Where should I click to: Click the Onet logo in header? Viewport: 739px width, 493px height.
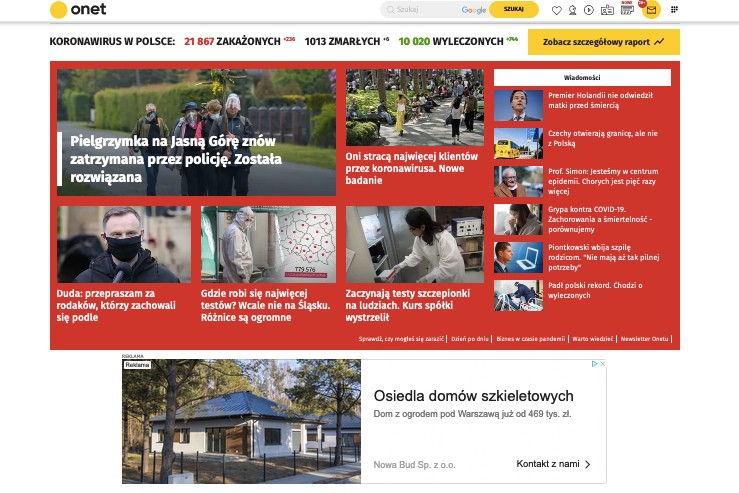pyautogui.click(x=78, y=9)
